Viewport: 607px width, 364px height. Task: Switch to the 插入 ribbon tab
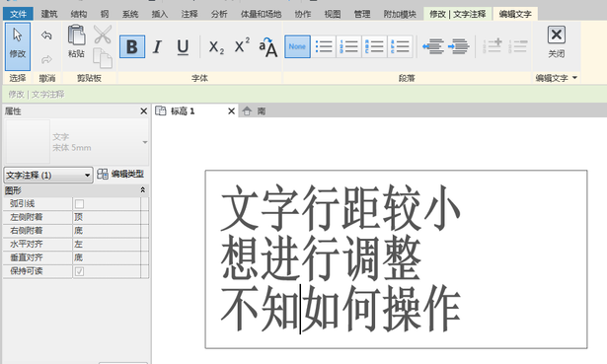point(160,14)
